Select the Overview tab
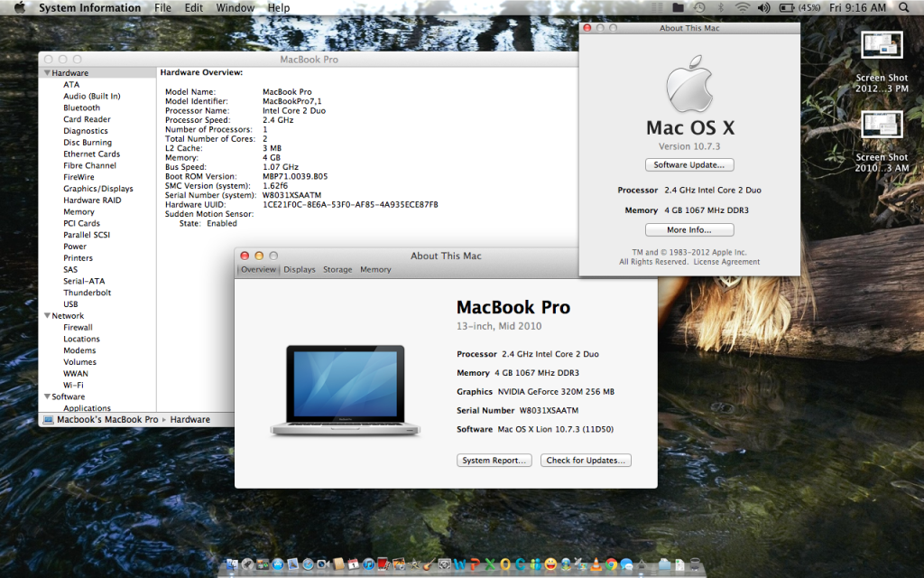 [x=258, y=269]
